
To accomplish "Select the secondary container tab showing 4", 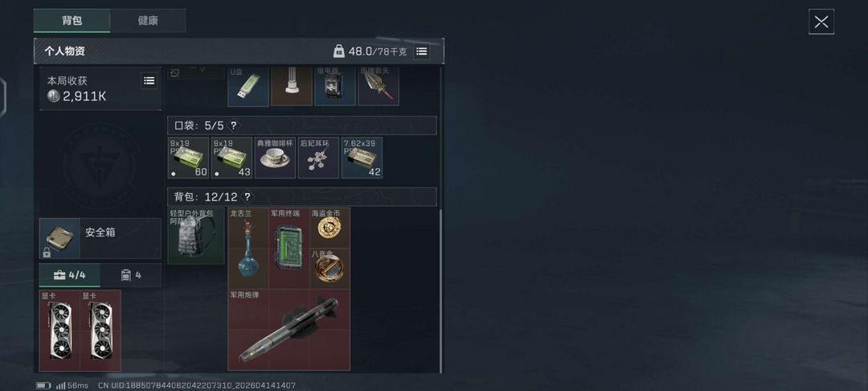I will (x=131, y=275).
